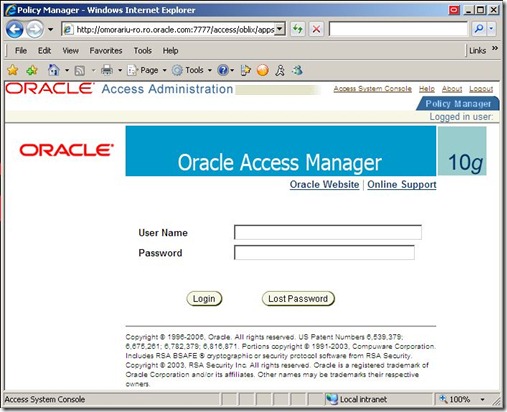Print the page with the printer icon
The height and width of the screenshot is (412, 507).
(107, 70)
